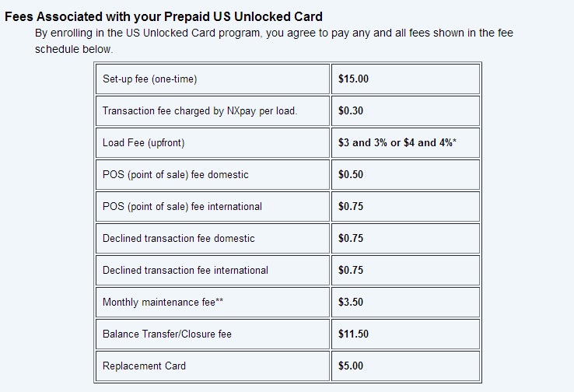Image resolution: width=574 pixels, height=392 pixels.
Task: Select the $0.30 transaction fee value
Action: [351, 111]
